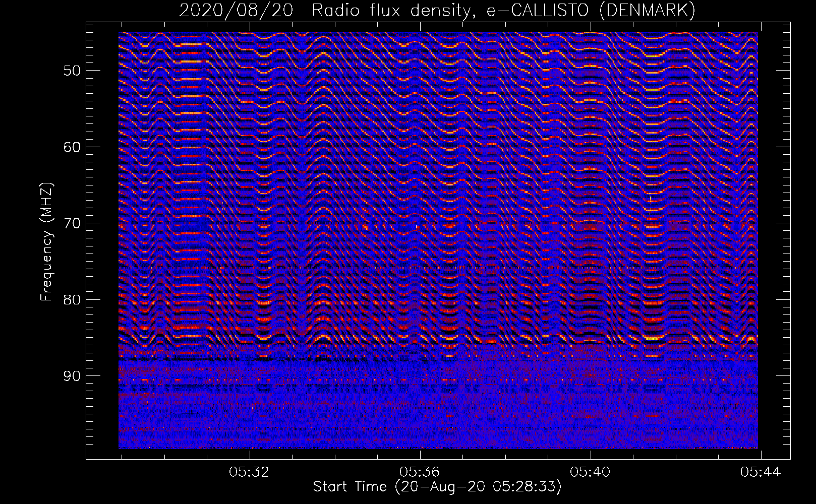Click the 50 frequency tick label
Image resolution: width=816 pixels, height=504 pixels.
[x=72, y=71]
